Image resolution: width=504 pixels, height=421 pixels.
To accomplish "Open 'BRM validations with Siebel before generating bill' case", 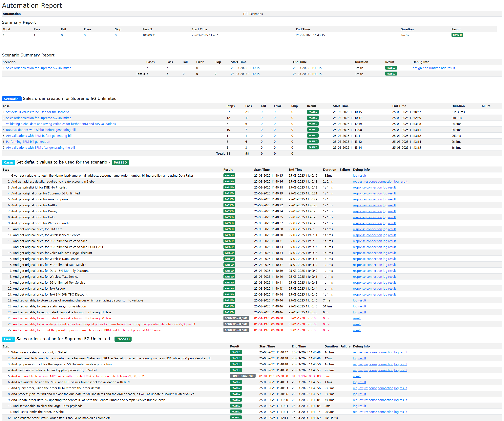I will (41, 130).
